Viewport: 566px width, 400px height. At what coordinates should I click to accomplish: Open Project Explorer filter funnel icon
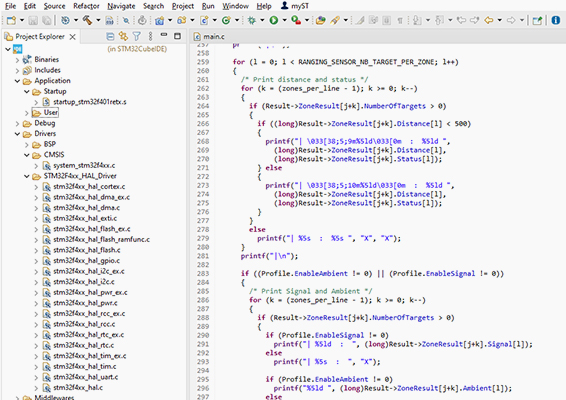136,36
